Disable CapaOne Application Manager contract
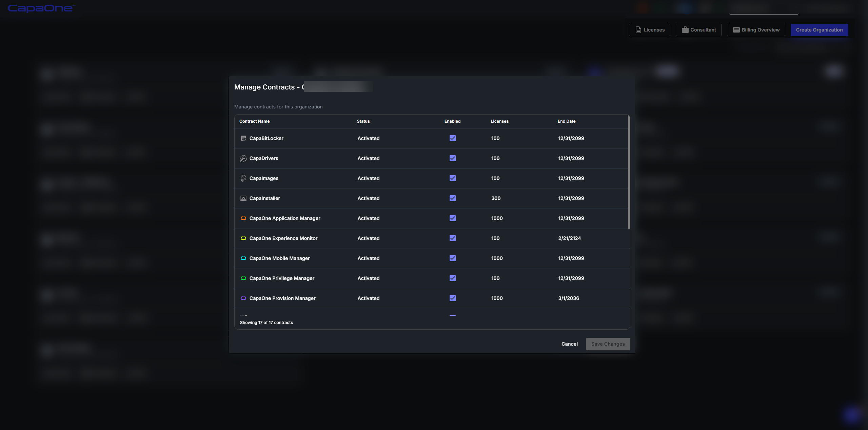Image resolution: width=868 pixels, height=430 pixels. click(x=452, y=218)
